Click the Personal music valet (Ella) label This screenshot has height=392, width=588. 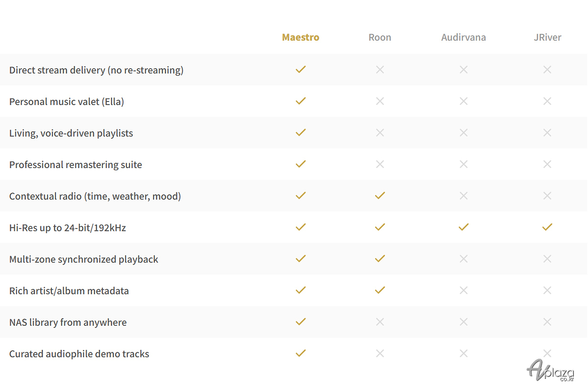[67, 101]
